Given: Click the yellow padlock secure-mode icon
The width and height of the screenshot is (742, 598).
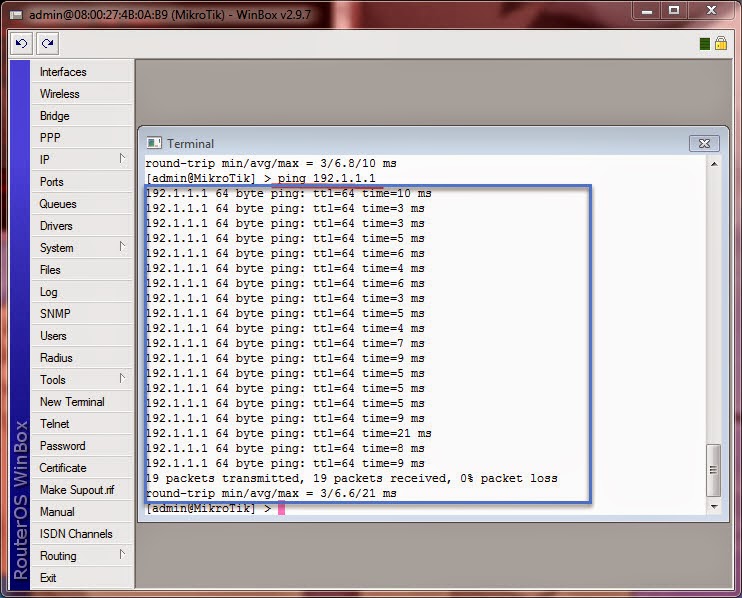Looking at the screenshot, I should (721, 44).
